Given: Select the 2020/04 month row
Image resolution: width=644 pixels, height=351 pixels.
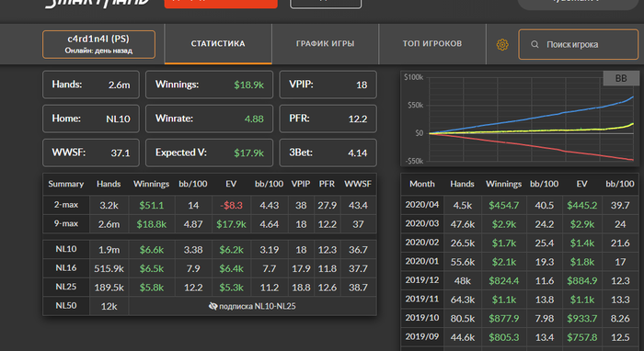Looking at the screenshot, I should coord(520,205).
